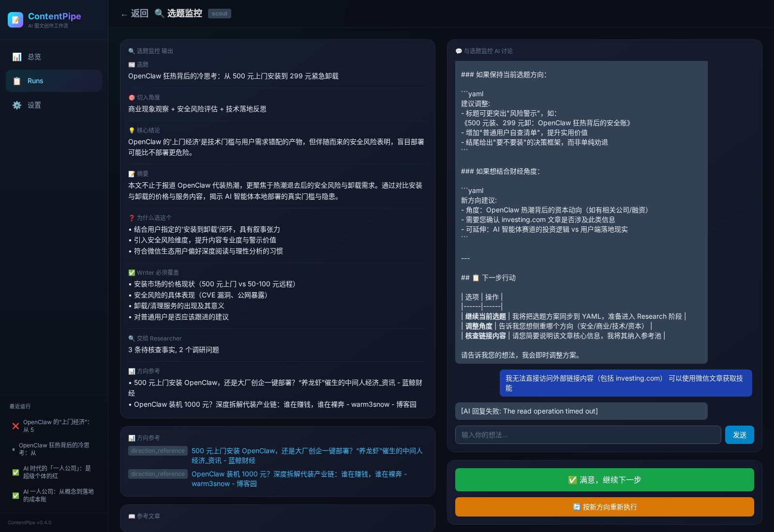Click the ContentPipe logo icon
The image size is (774, 532).
pos(15,20)
